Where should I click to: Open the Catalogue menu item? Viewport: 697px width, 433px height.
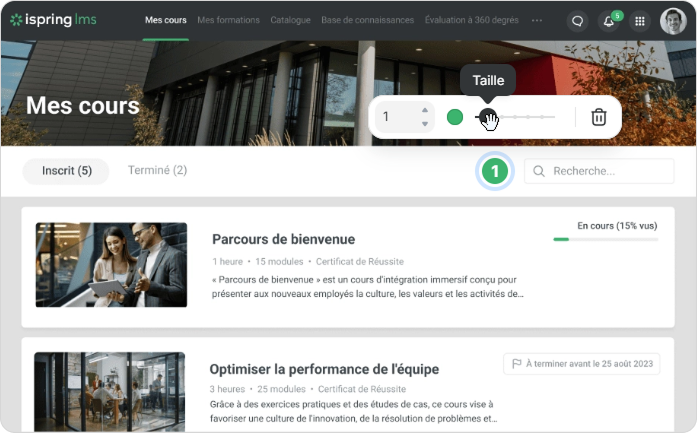point(290,20)
